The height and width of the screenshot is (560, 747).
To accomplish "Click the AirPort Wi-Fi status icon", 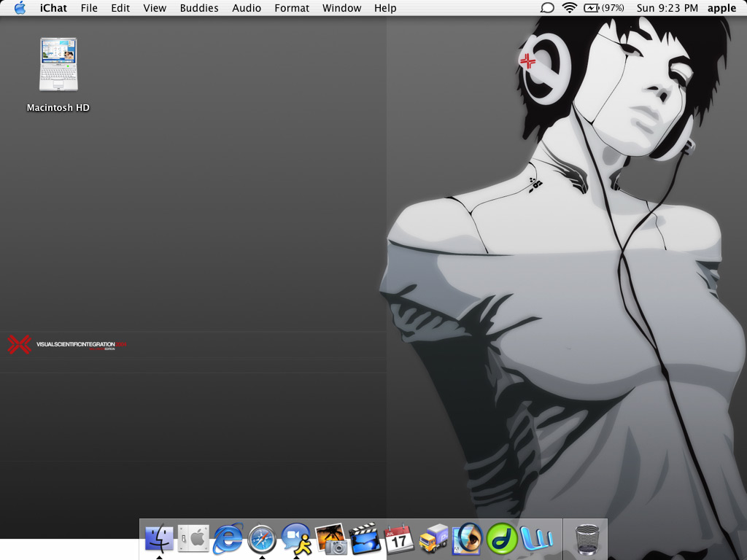I will coord(569,8).
